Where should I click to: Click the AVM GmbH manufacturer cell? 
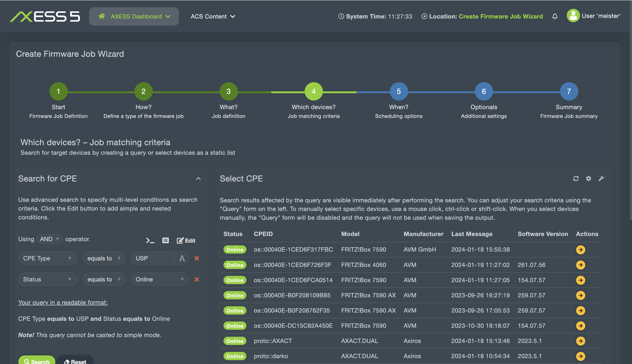420,250
